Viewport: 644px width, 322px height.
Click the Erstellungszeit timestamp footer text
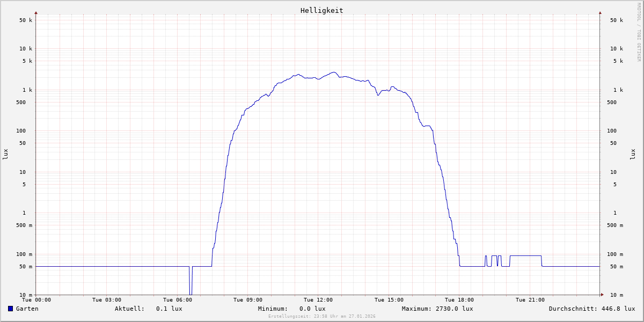(321, 316)
